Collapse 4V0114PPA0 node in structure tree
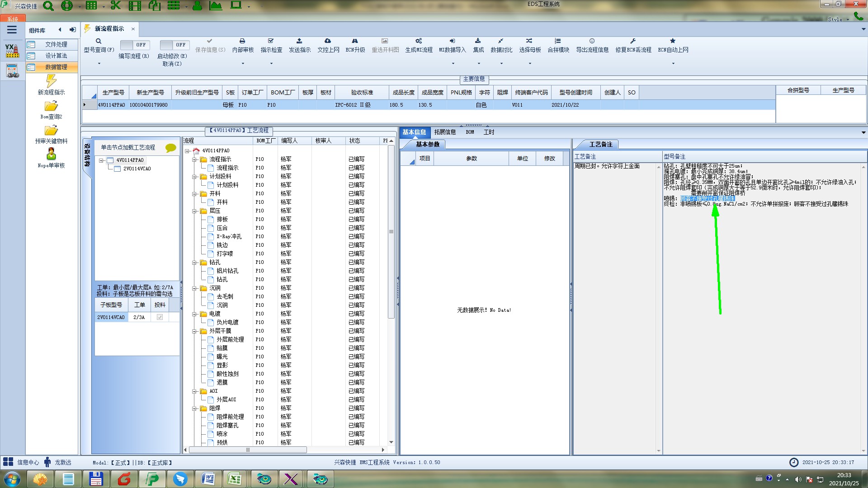The height and width of the screenshot is (488, 868). coord(102,160)
